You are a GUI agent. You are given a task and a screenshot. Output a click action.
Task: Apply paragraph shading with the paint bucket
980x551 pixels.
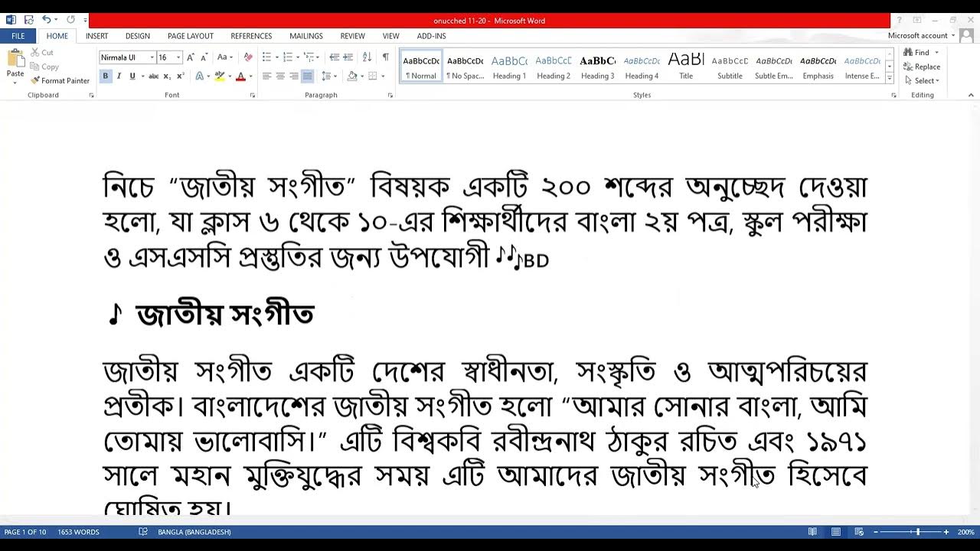click(352, 76)
